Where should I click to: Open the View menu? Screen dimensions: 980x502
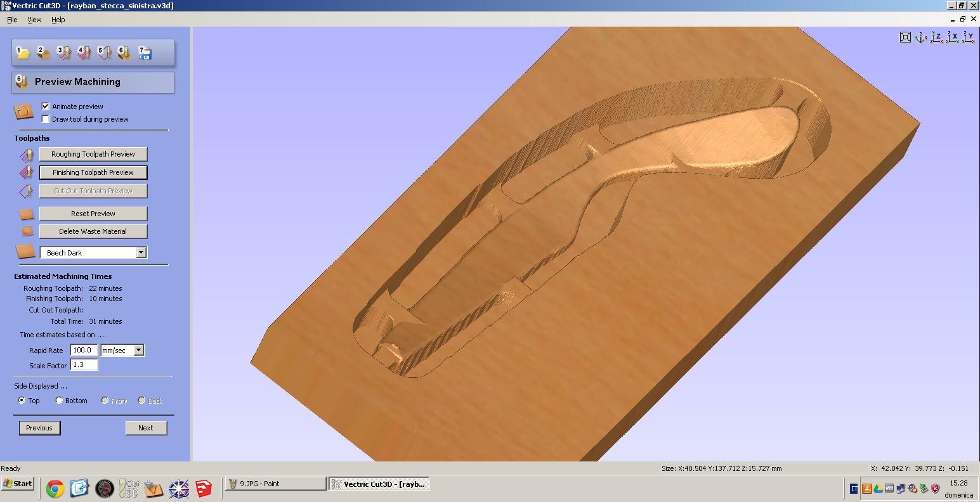[x=34, y=20]
